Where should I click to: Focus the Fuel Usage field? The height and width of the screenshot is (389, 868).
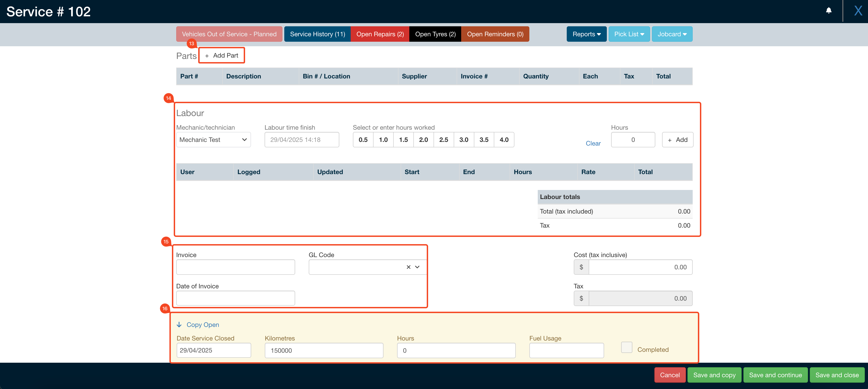pyautogui.click(x=567, y=350)
